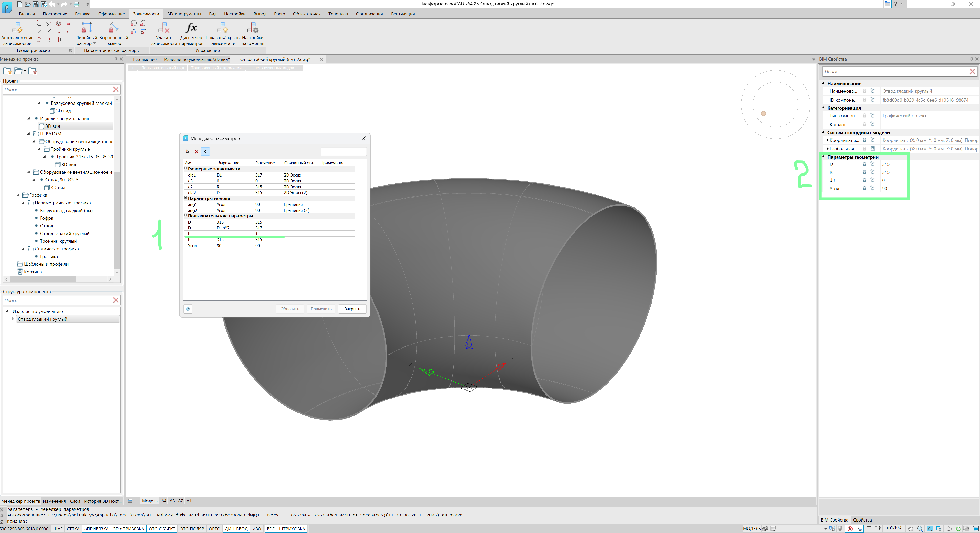Image resolution: width=980 pixels, height=533 pixels.
Task: Toggle СЕТКА grid in status bar
Action: pyautogui.click(x=73, y=529)
